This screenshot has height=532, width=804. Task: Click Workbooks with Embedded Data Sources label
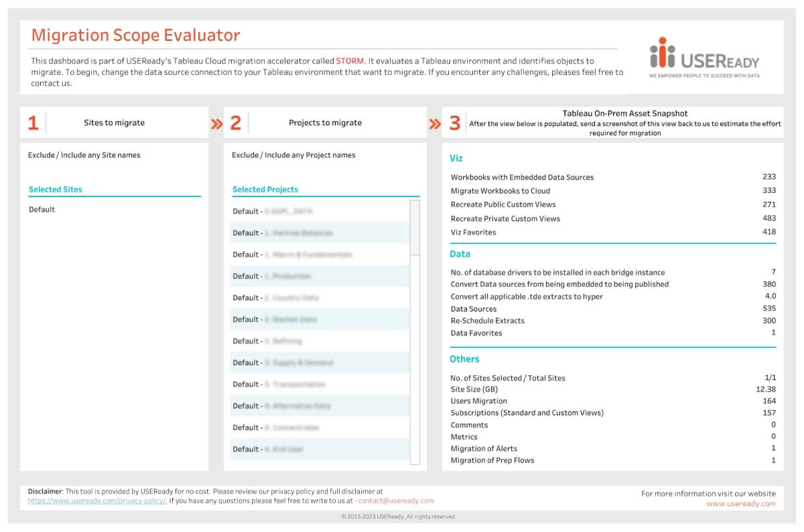(522, 178)
